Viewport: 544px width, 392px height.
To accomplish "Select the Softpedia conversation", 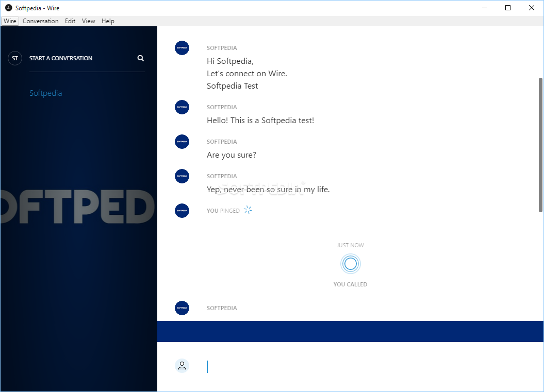I will coord(46,93).
